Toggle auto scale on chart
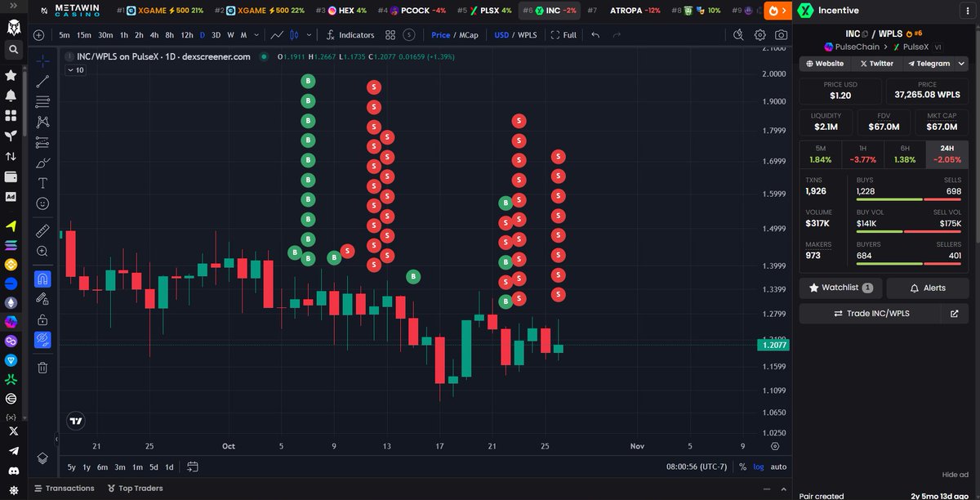The width and height of the screenshot is (980, 500). pos(779,467)
